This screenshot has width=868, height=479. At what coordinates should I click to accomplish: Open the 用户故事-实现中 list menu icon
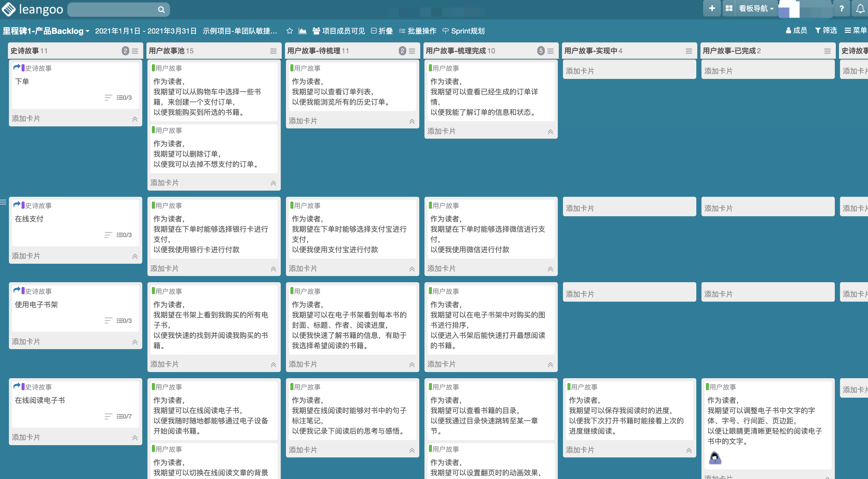click(x=689, y=51)
